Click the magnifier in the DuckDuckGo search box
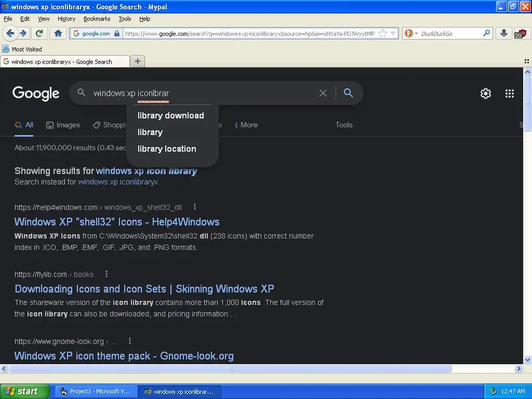Screen dimensions: 532x399 [486, 33]
